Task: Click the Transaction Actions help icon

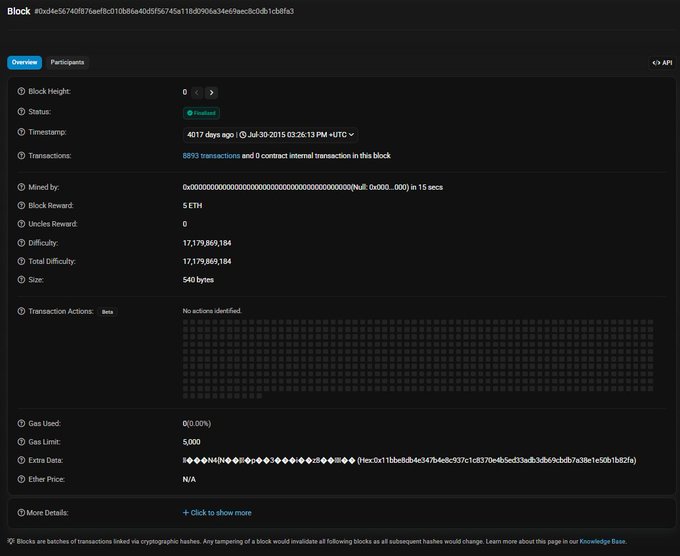Action: tap(21, 311)
